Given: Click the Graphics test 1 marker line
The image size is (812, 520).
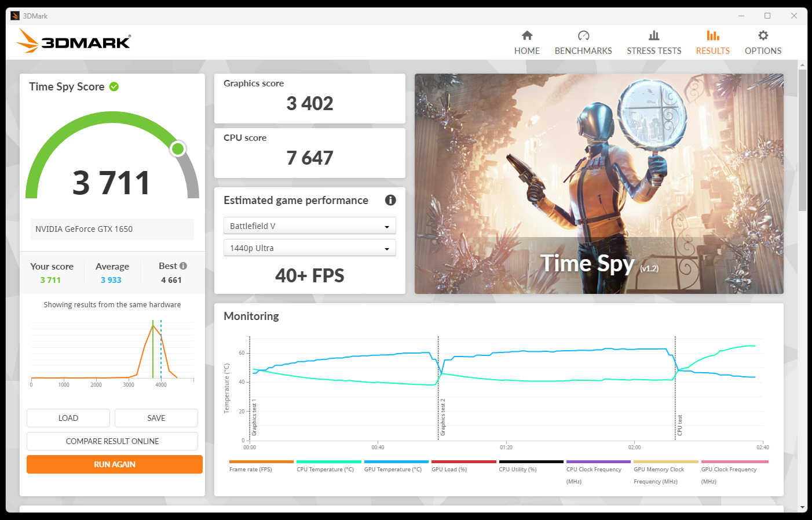Looking at the screenshot, I should [250, 388].
